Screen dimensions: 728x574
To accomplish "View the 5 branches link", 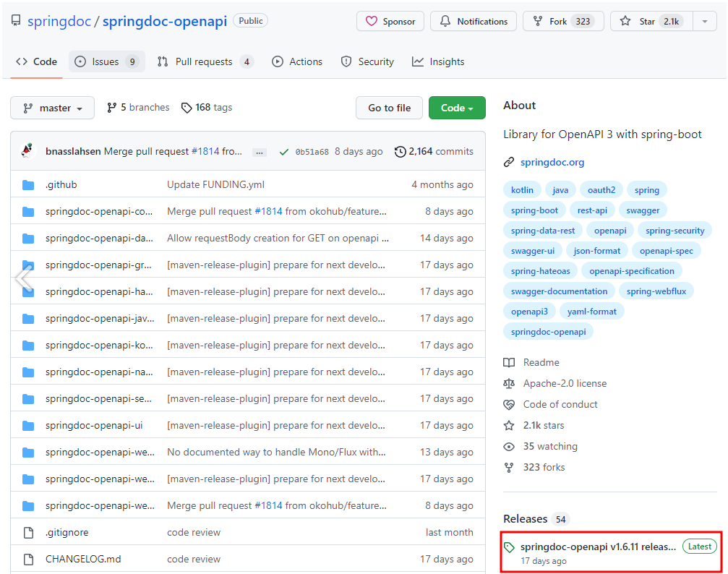I will [138, 108].
